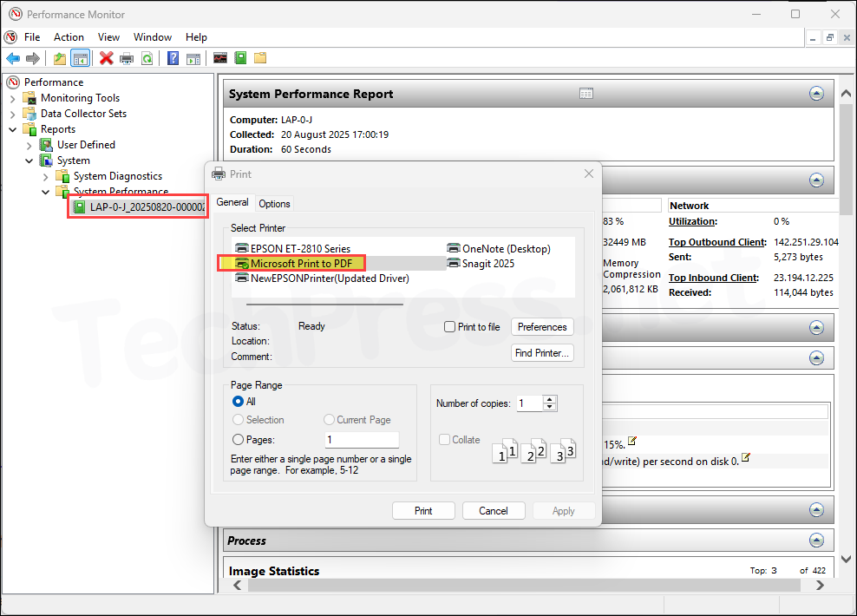Click the note icon beside the 15% value
Screen dimensions: 857x616
pyautogui.click(x=632, y=441)
